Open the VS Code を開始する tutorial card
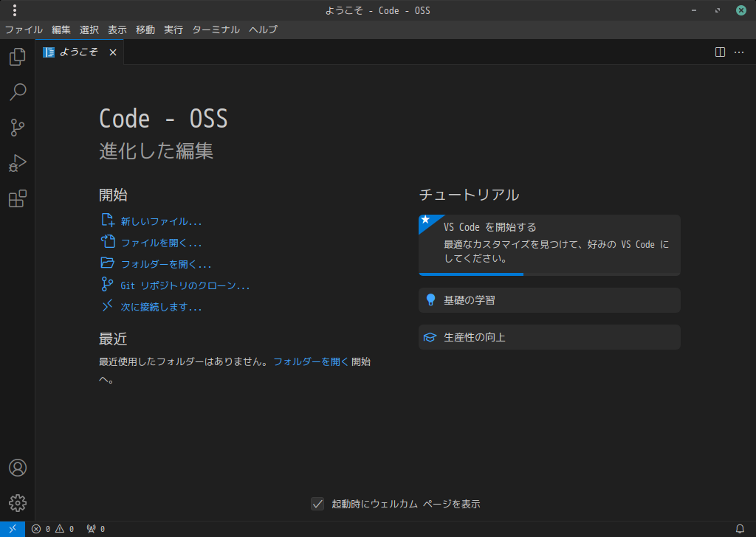Image resolution: width=756 pixels, height=537 pixels. (x=549, y=245)
